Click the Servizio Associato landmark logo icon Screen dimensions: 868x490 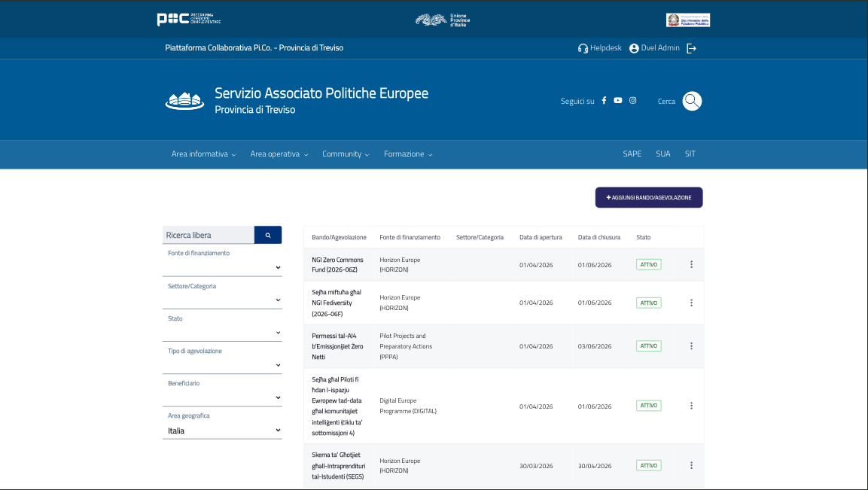coord(184,99)
